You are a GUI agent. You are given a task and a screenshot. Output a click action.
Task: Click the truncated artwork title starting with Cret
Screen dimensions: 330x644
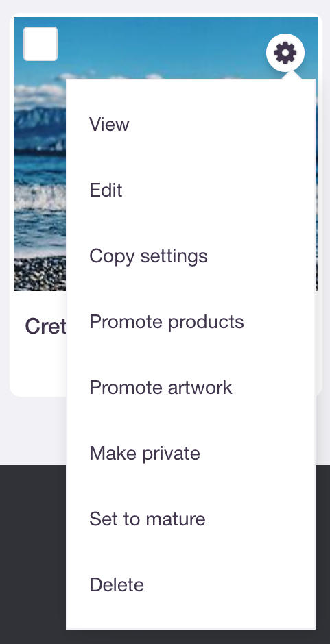pyautogui.click(x=45, y=327)
